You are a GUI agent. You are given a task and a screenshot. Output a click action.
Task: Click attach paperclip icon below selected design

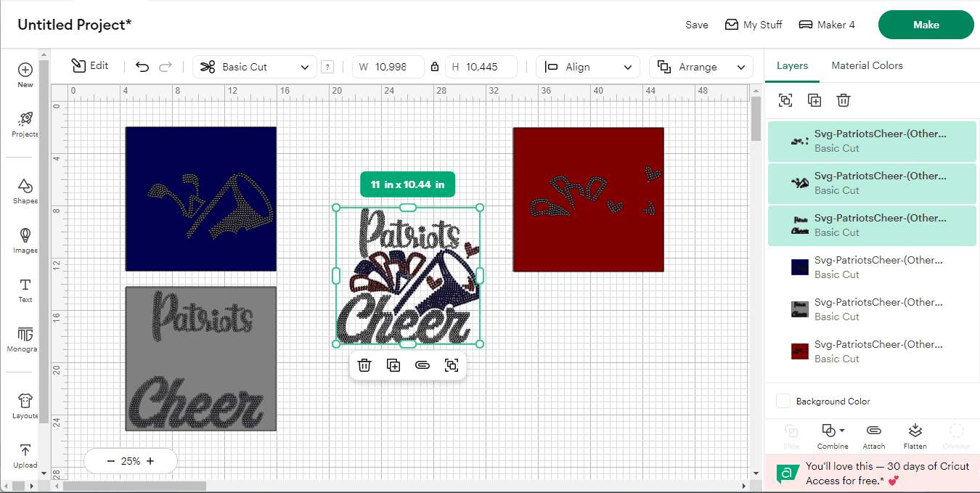(422, 365)
